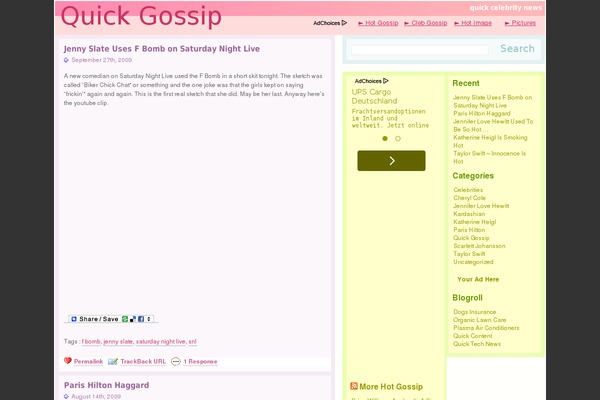The image size is (600, 400).
Task: Open the Permalink link
Action: [88, 361]
